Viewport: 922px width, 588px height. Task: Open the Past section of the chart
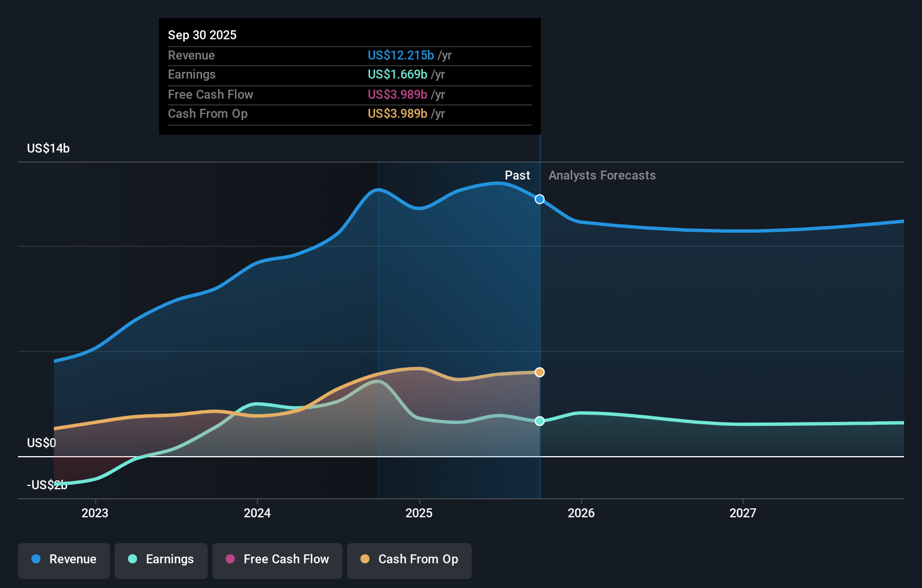[517, 175]
